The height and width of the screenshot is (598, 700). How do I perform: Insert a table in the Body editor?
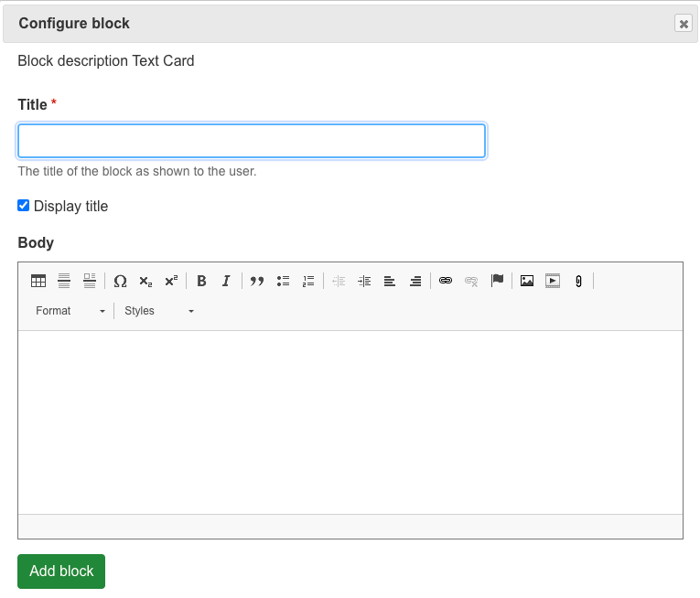click(x=38, y=281)
